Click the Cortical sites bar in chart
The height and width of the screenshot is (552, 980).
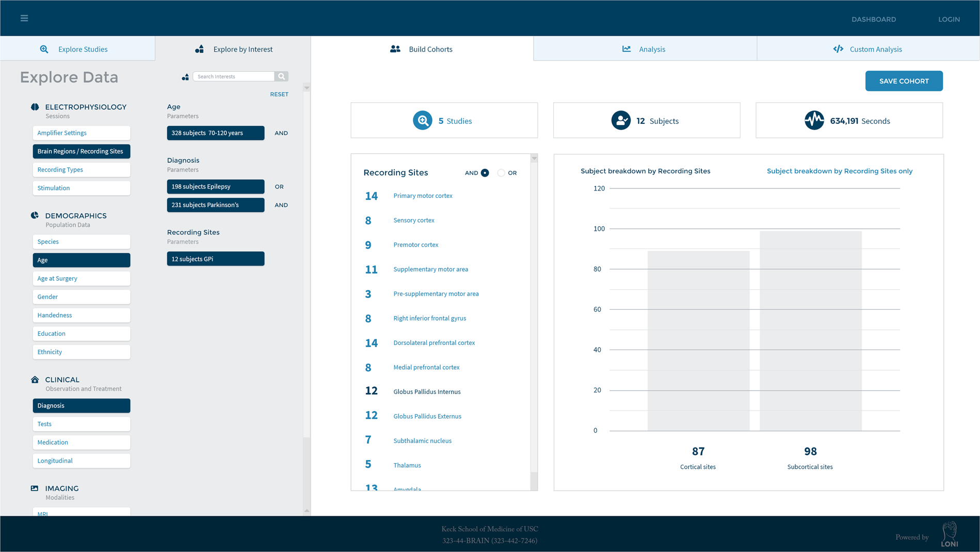coord(699,341)
